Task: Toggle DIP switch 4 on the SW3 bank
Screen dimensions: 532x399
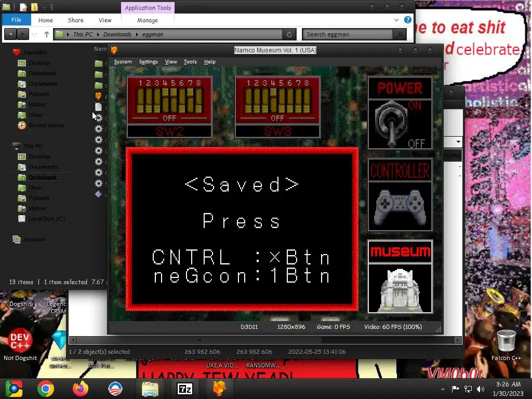Action: [x=273, y=100]
